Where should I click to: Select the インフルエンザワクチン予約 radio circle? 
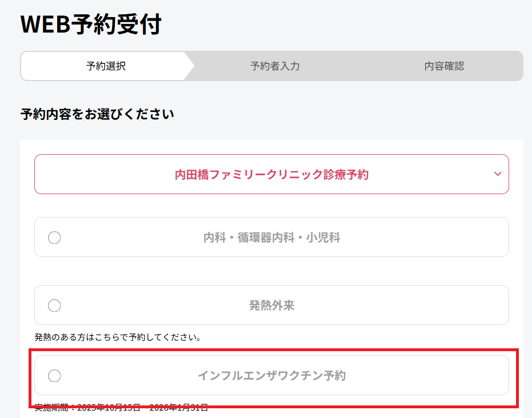[x=54, y=376]
